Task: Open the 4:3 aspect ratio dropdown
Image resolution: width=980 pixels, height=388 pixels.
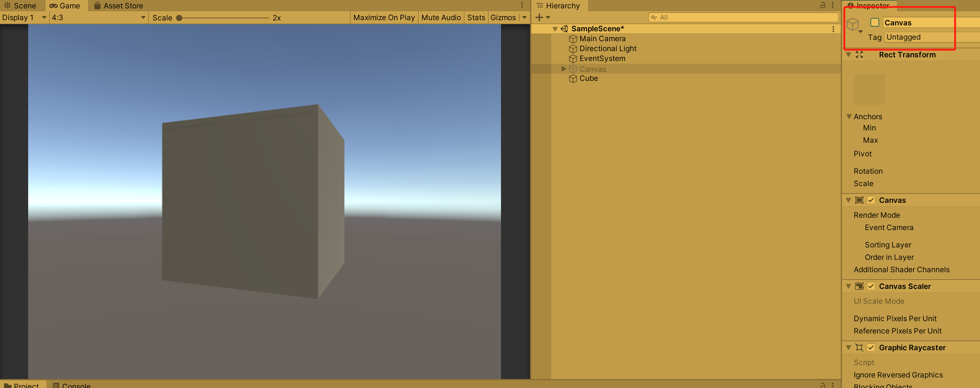Action: (98, 18)
